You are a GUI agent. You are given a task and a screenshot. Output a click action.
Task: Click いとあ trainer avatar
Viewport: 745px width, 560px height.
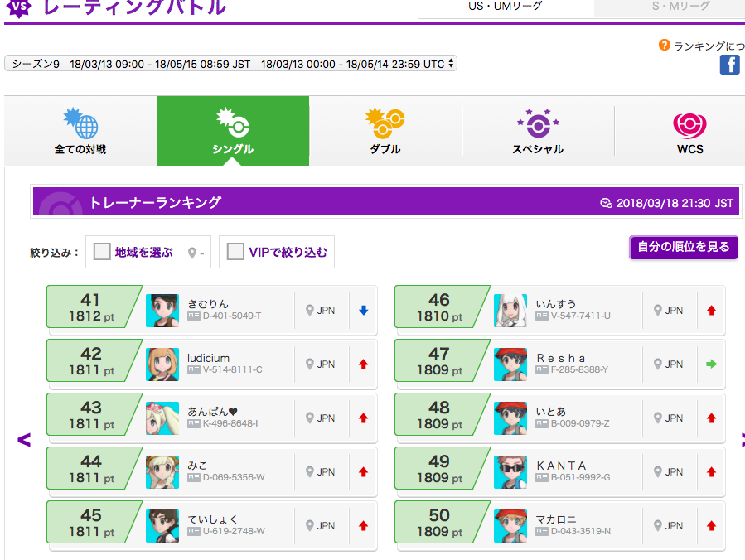[510, 418]
